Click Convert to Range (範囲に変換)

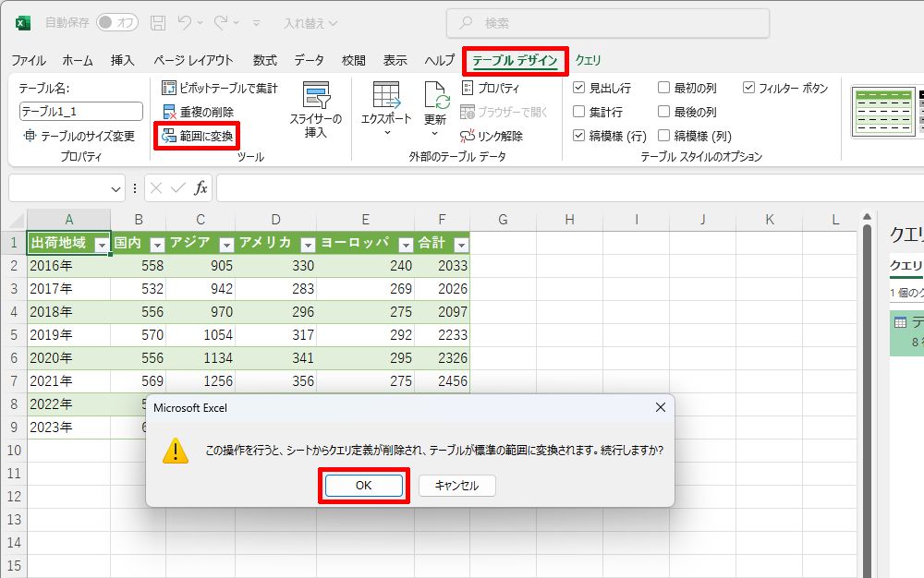pos(198,137)
